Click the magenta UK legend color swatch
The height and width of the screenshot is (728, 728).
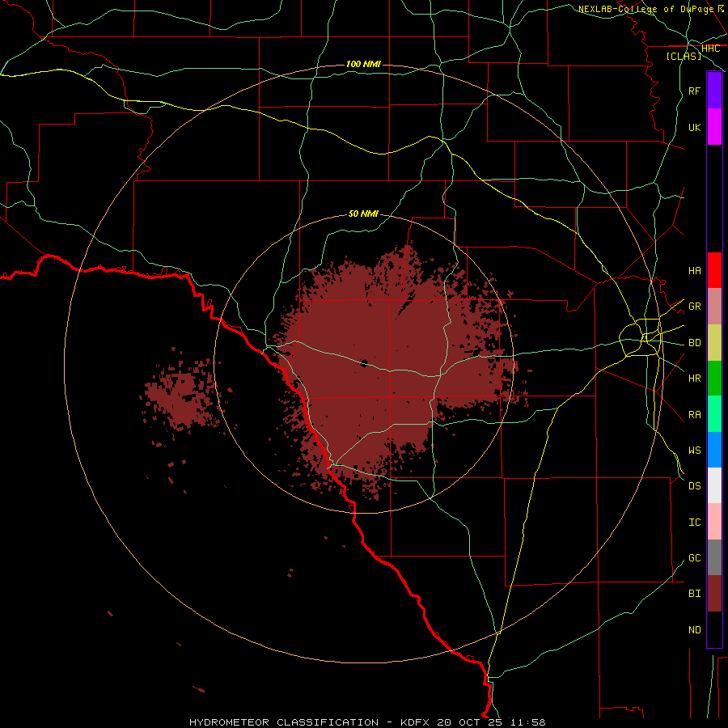coord(714,127)
